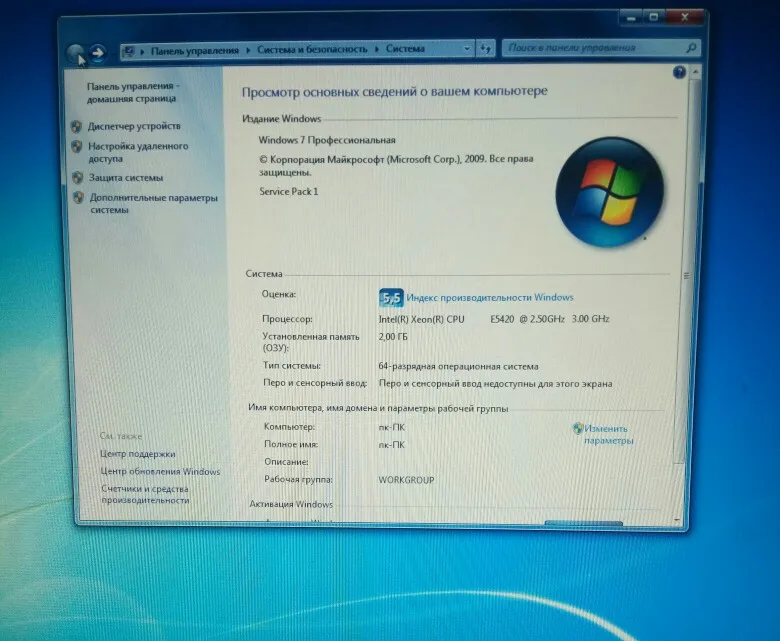The height and width of the screenshot is (641, 780).
Task: Expand the arrow after Панель управления breadcrumb
Action: coord(248,50)
